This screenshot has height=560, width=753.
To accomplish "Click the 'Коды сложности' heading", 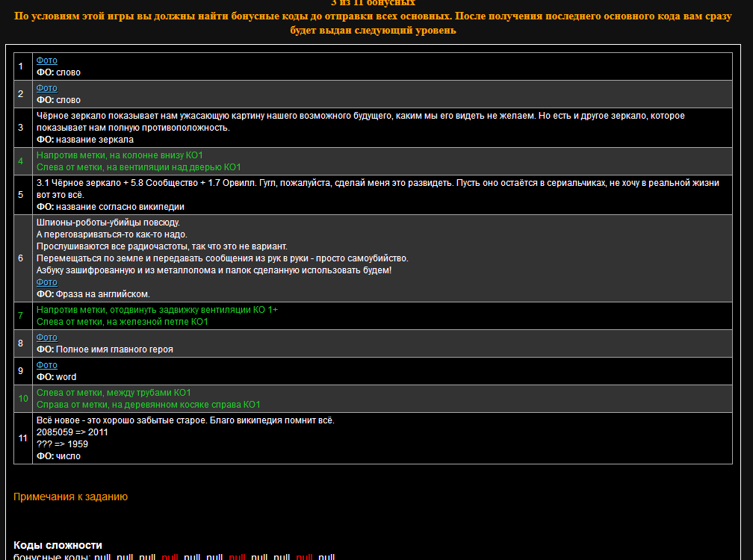I will pyautogui.click(x=58, y=545).
